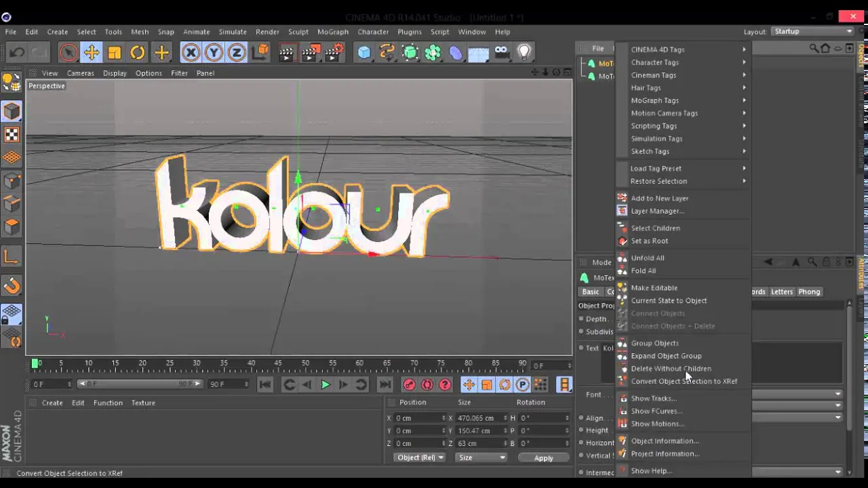Activate the Scale tool in the top toolbar
Viewport: 868px width, 488px height.
(x=115, y=52)
